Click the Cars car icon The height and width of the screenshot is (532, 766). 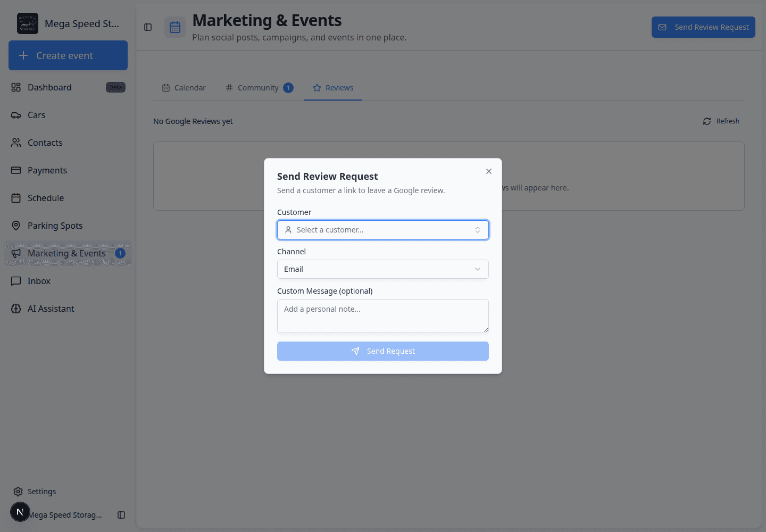click(16, 115)
